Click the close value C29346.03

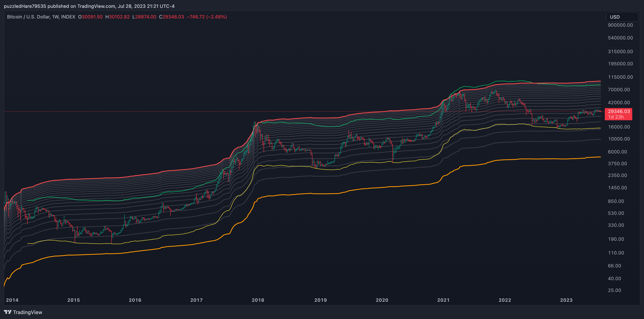point(171,17)
